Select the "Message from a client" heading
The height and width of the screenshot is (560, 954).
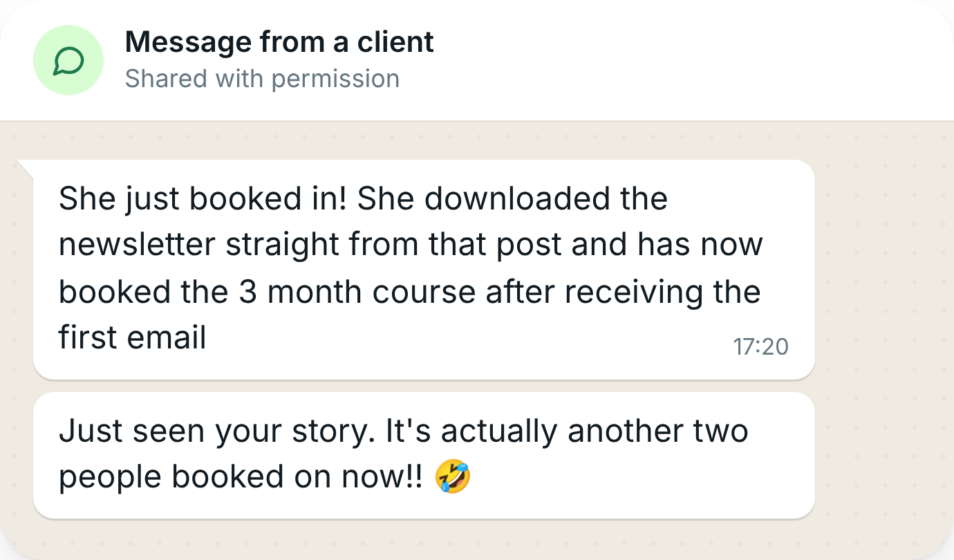(279, 42)
